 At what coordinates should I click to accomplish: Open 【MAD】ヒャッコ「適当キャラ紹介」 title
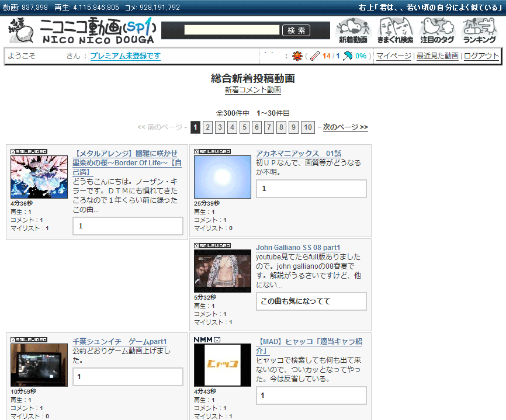point(309,346)
